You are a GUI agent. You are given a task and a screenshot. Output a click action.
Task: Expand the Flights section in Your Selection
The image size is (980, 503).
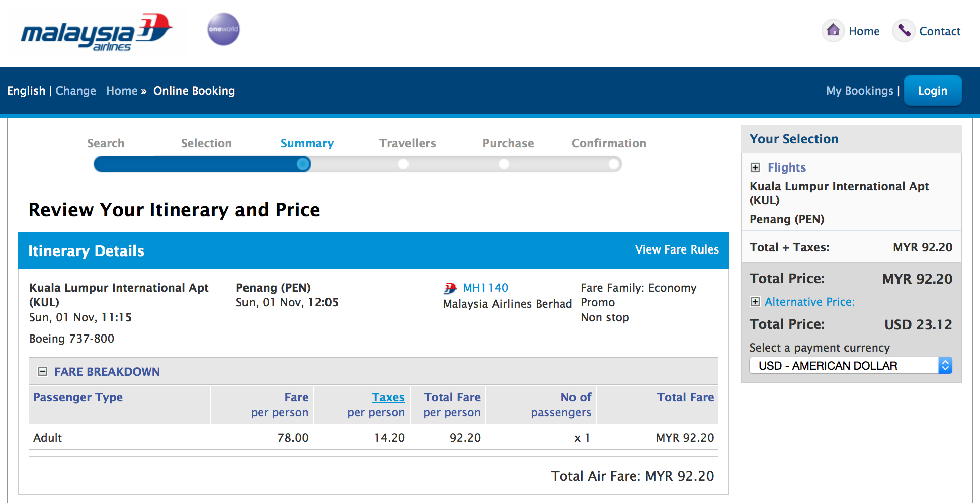755,167
